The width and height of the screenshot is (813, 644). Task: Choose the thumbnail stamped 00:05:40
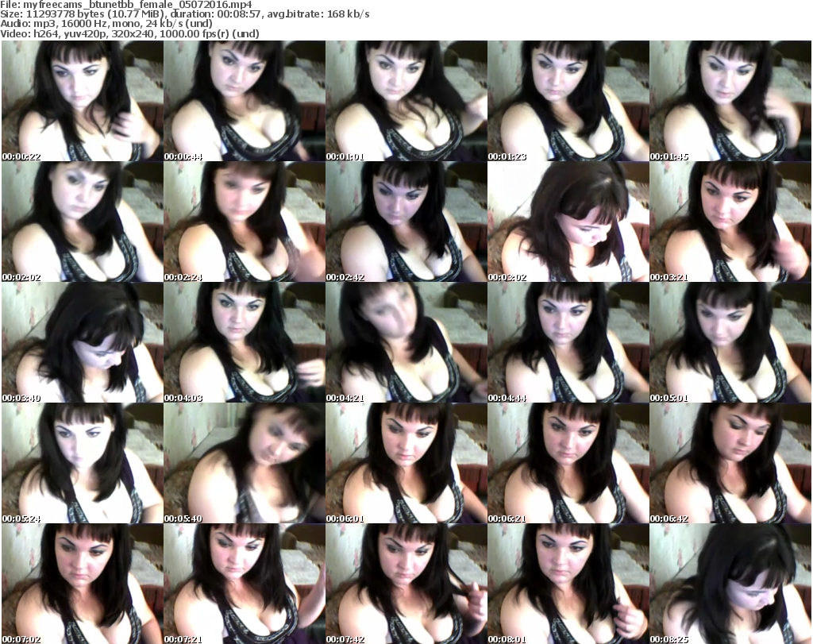click(x=245, y=463)
